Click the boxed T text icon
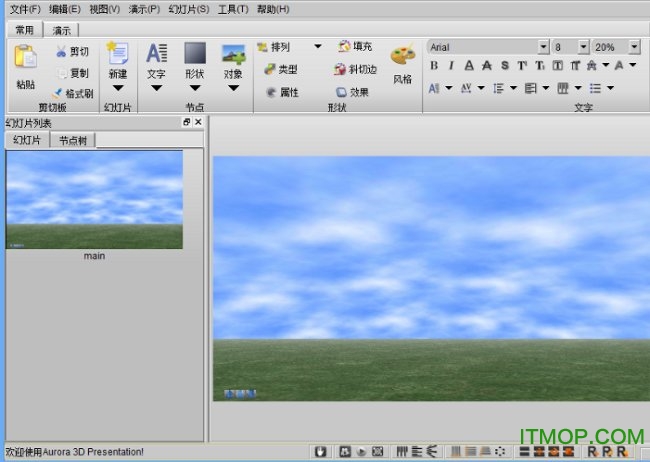The width and height of the screenshot is (650, 462). click(x=558, y=66)
